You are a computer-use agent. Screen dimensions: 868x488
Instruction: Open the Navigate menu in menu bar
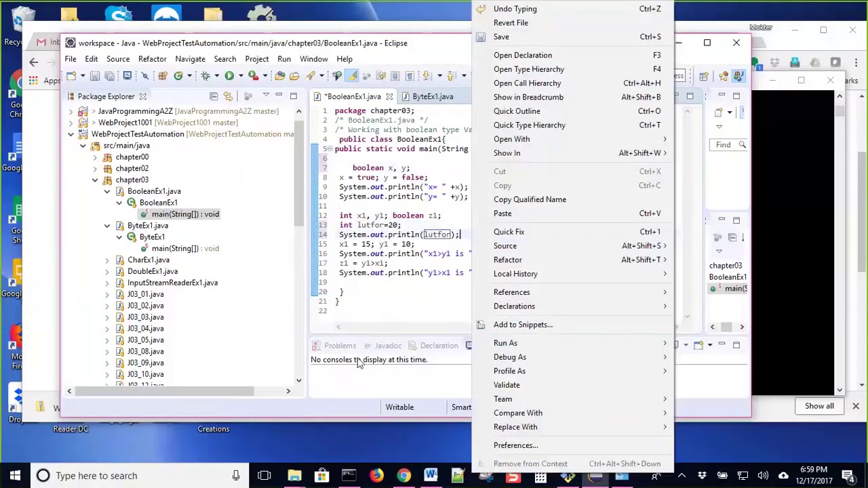coord(190,59)
